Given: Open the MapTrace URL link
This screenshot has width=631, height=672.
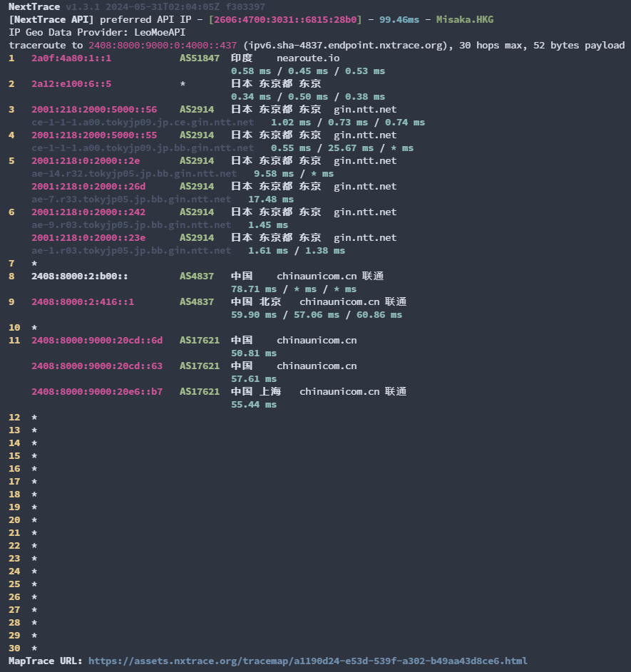Looking at the screenshot, I should pos(308,661).
